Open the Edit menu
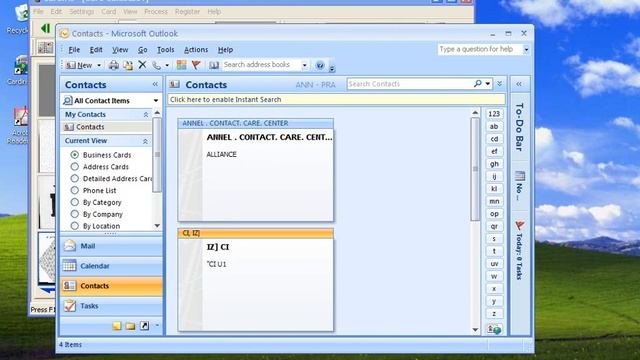The width and height of the screenshot is (640, 360). click(96, 50)
